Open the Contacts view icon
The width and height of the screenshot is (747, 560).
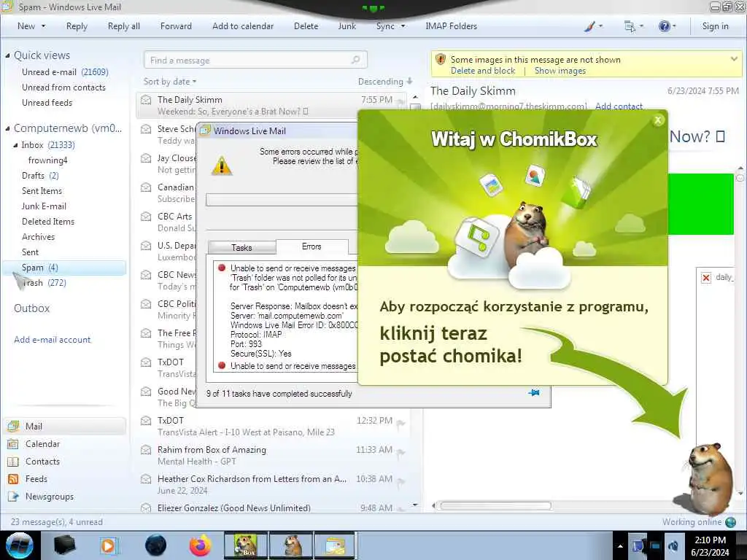click(13, 462)
